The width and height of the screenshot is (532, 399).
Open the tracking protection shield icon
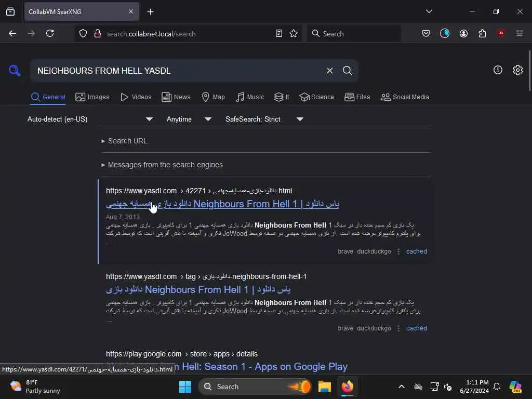(83, 34)
